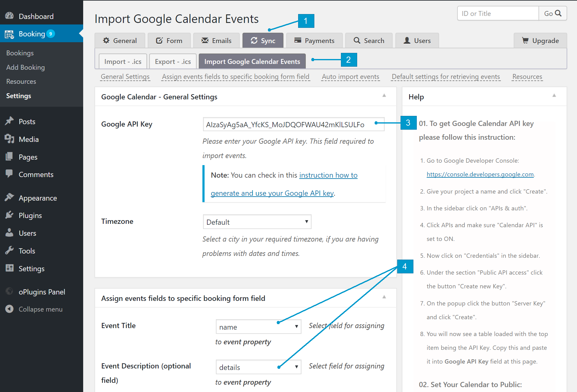Click the Posts pushpin icon

(9, 121)
